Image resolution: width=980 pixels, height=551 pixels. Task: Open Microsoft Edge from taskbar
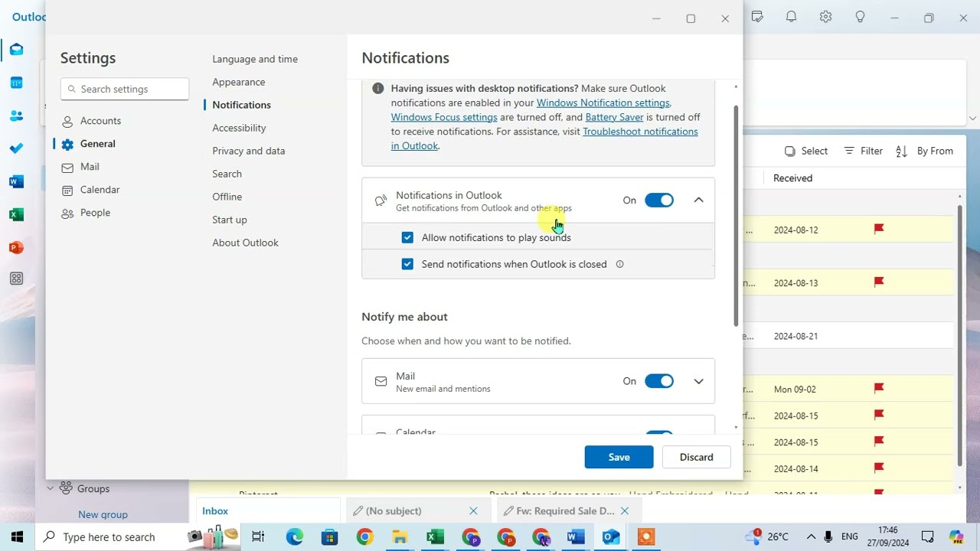(295, 537)
